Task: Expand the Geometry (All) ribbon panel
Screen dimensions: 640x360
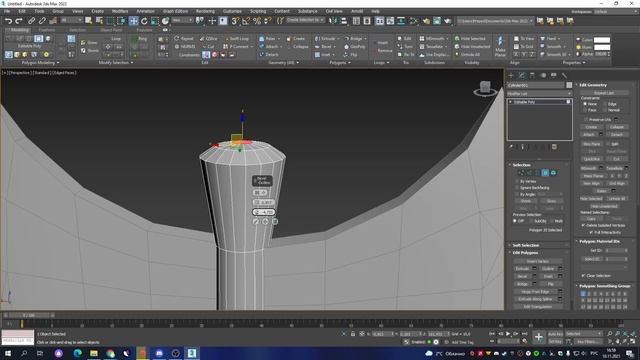Action: (283, 63)
